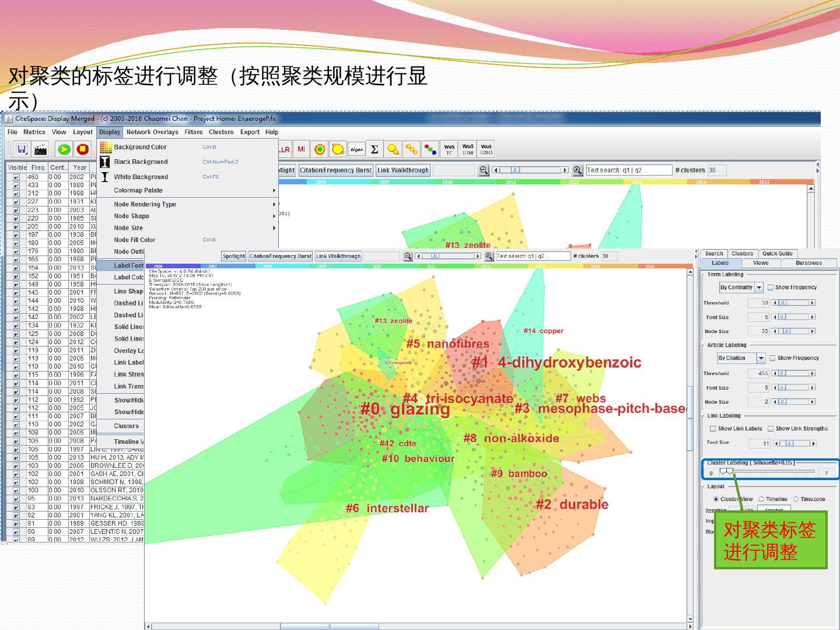Open the Network Overlays menu
This screenshot has height=630, width=840.
point(152,132)
